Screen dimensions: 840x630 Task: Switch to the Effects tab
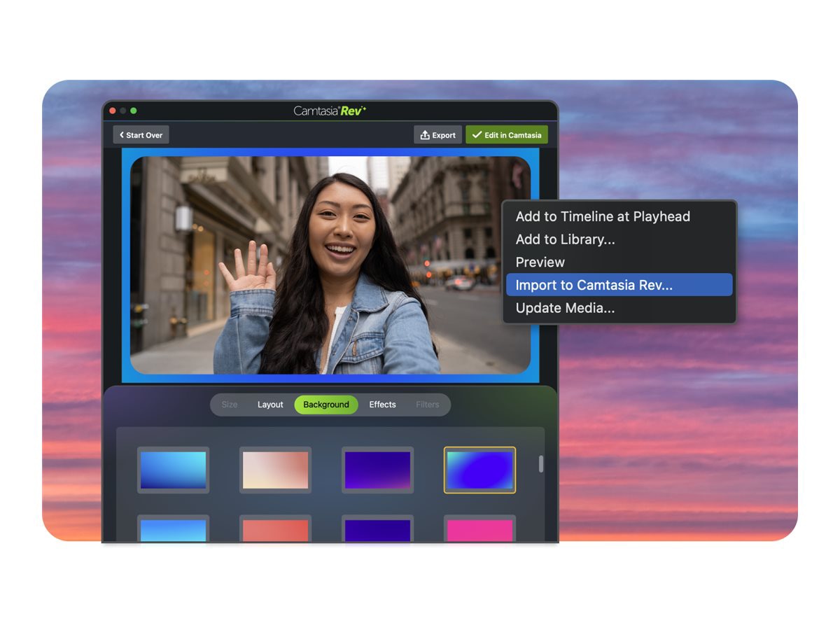point(382,405)
